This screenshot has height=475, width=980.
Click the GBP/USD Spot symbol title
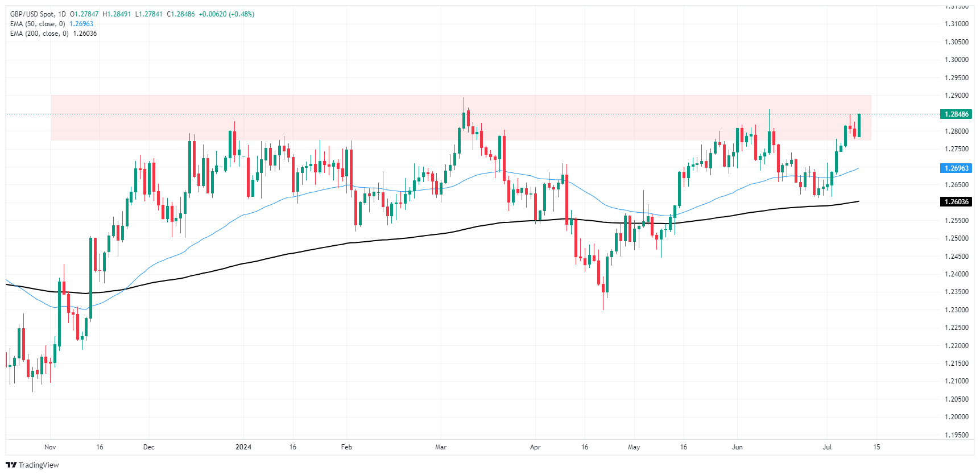[x=32, y=14]
